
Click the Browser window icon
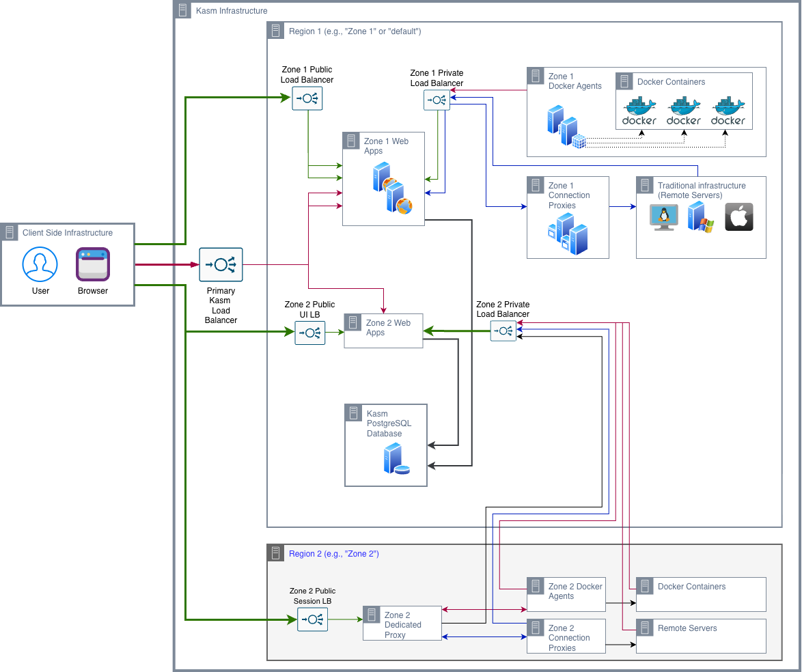coord(93,264)
